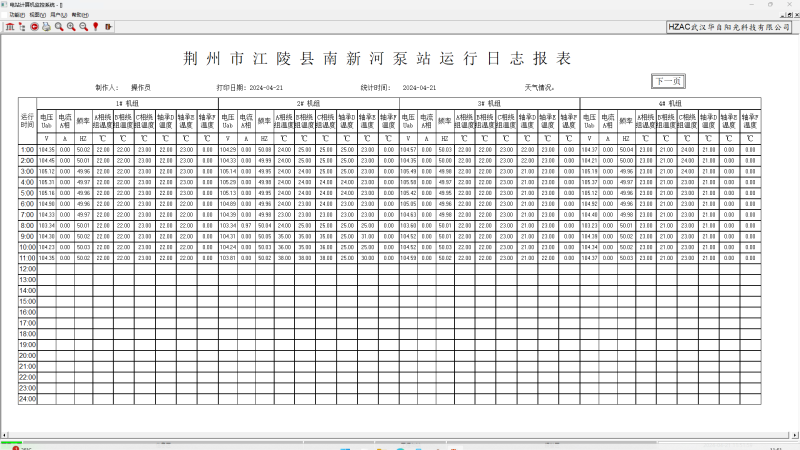Click the weather widget on taskbar
Image resolution: width=800 pixels, height=450 pixels.
click(x=21, y=448)
